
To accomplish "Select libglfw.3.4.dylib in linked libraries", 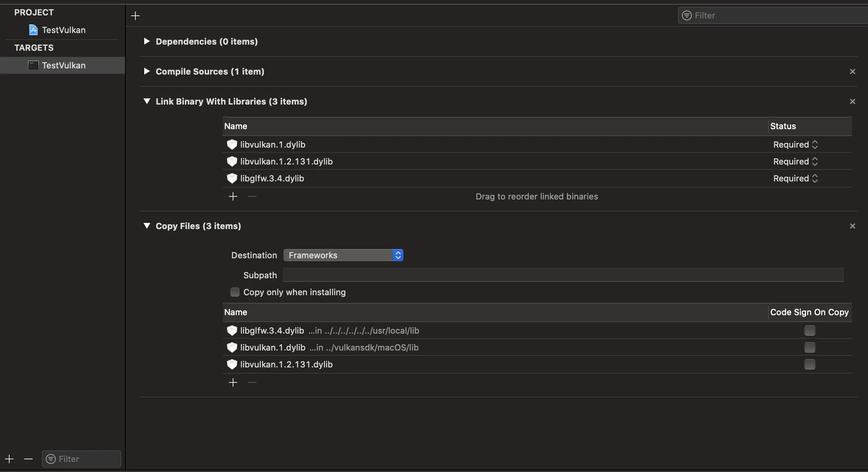I will coord(272,178).
